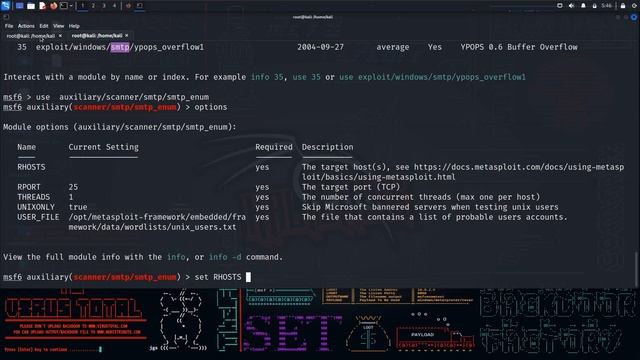Viewport: 640px width, 360px height.
Task: Click the THREADS option row name
Action: click(x=33, y=197)
